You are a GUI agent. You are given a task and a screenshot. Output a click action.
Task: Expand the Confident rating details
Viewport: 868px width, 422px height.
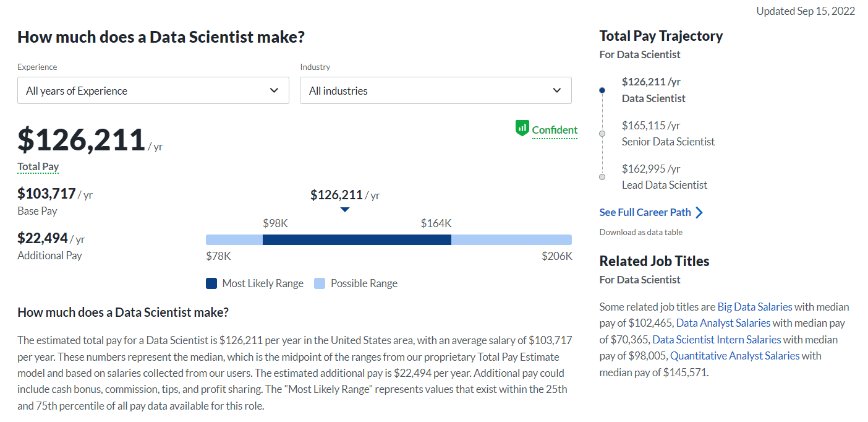click(554, 130)
